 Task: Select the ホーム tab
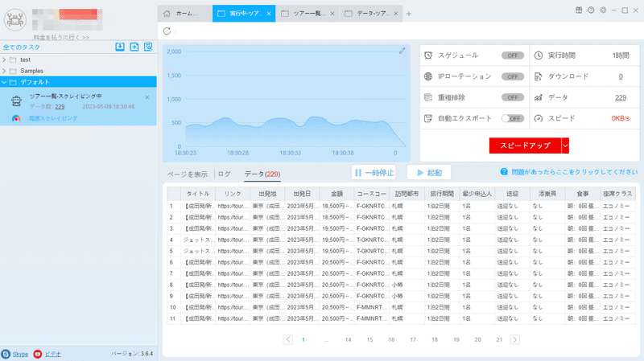185,14
